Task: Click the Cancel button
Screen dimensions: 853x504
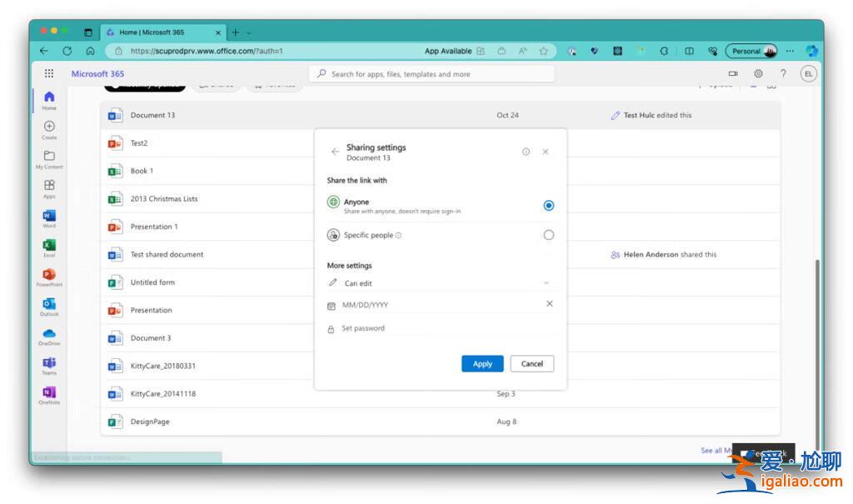Action: coord(531,363)
